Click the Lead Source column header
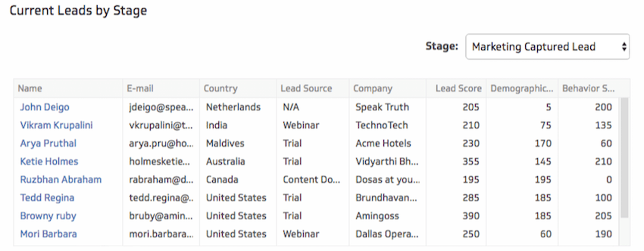Image resolution: width=644 pixels, height=251 pixels. click(x=306, y=88)
